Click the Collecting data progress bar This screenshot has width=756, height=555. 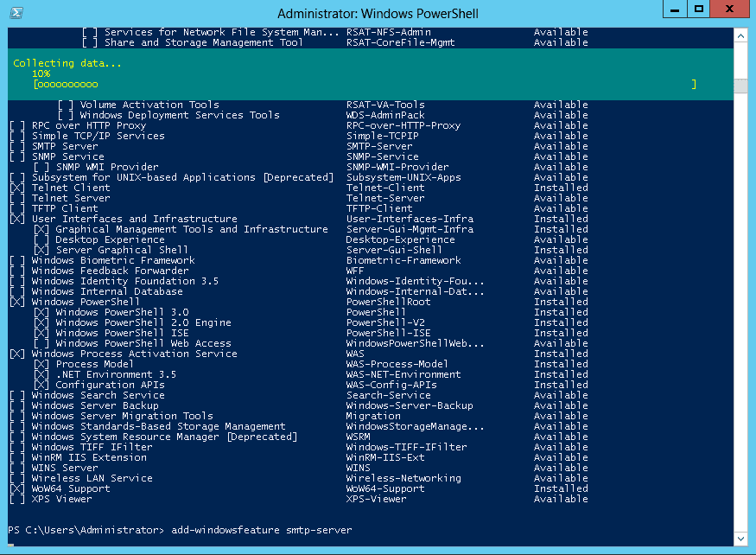coord(363,85)
